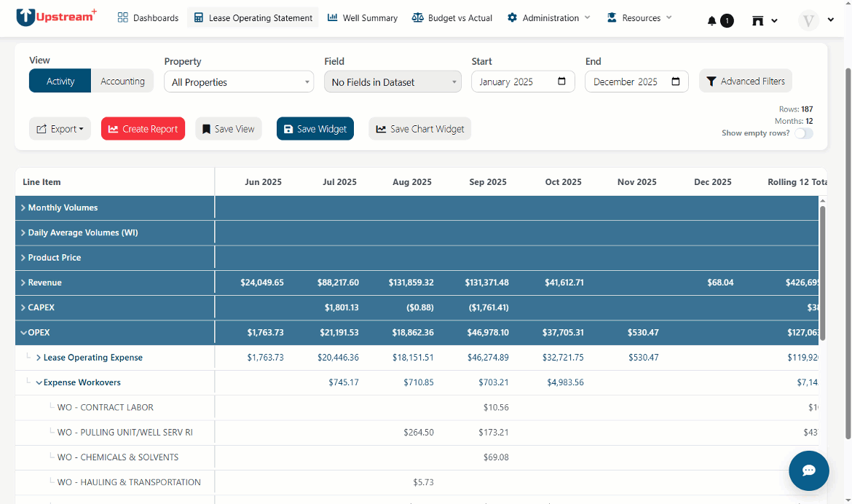
Task: Open the Well Summary tab
Action: [363, 17]
